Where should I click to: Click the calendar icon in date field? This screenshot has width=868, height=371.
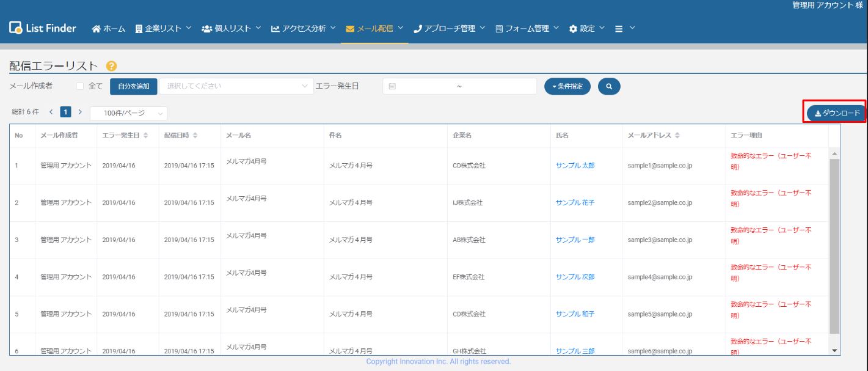pyautogui.click(x=393, y=87)
